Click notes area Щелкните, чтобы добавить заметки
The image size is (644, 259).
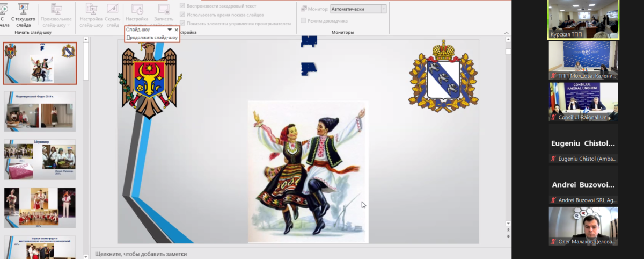coord(141,254)
